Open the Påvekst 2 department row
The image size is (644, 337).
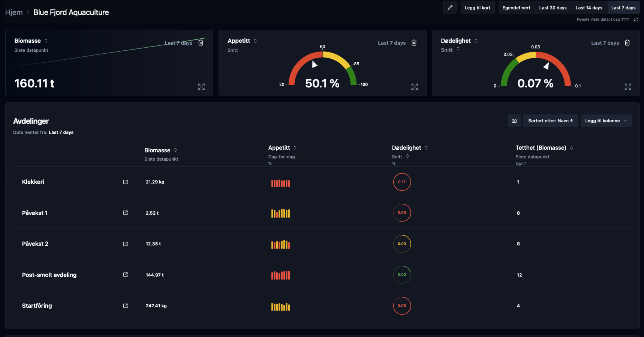point(35,244)
